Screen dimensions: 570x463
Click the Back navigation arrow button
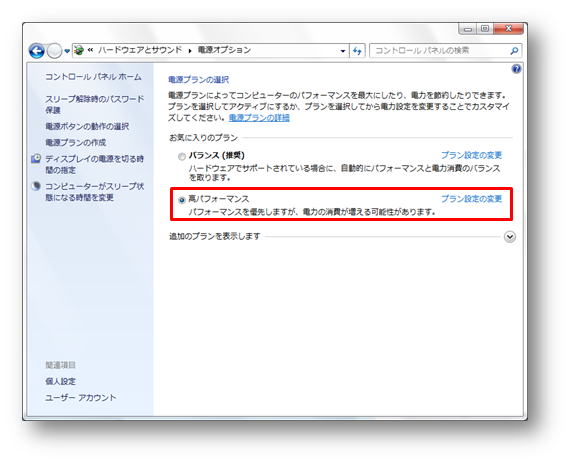point(37,51)
